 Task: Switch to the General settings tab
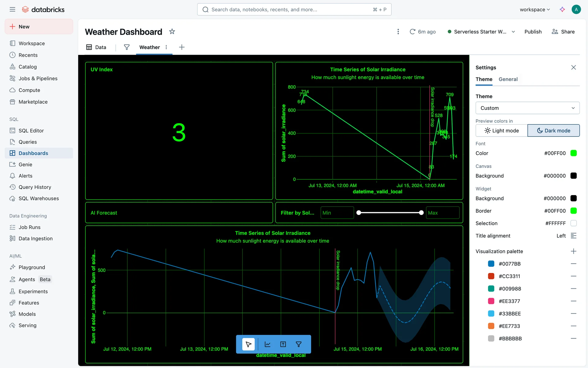pyautogui.click(x=508, y=79)
